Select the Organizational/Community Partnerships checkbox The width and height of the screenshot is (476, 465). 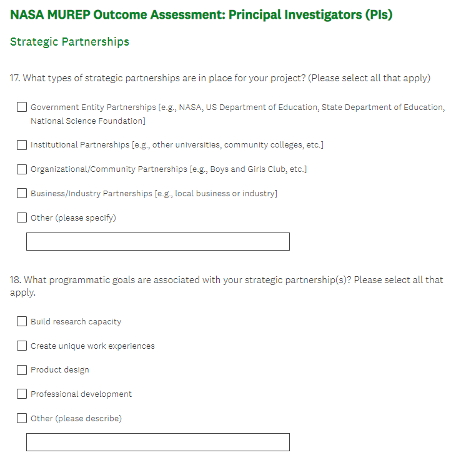tap(22, 169)
